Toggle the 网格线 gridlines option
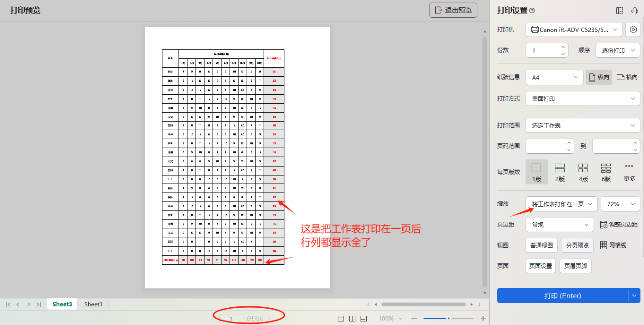The image size is (644, 325). [x=613, y=245]
